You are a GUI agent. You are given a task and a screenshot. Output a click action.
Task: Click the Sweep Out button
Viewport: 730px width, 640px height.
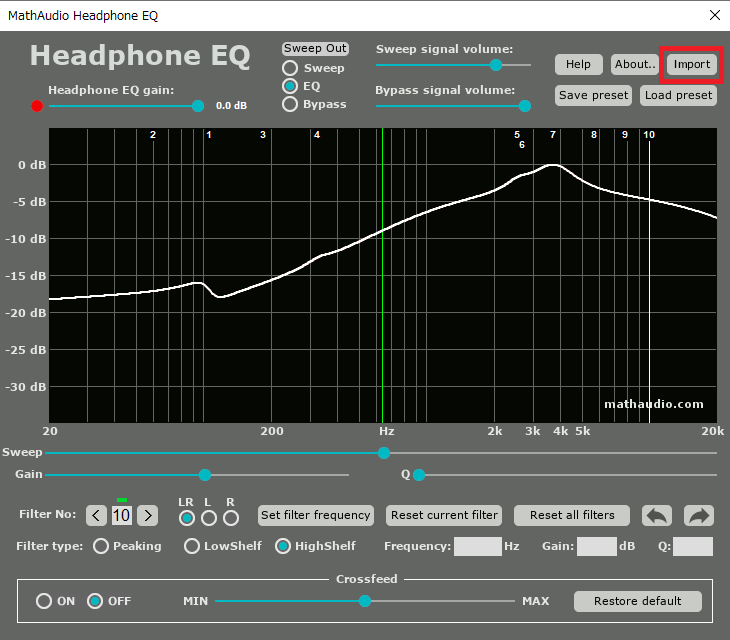pyautogui.click(x=315, y=48)
